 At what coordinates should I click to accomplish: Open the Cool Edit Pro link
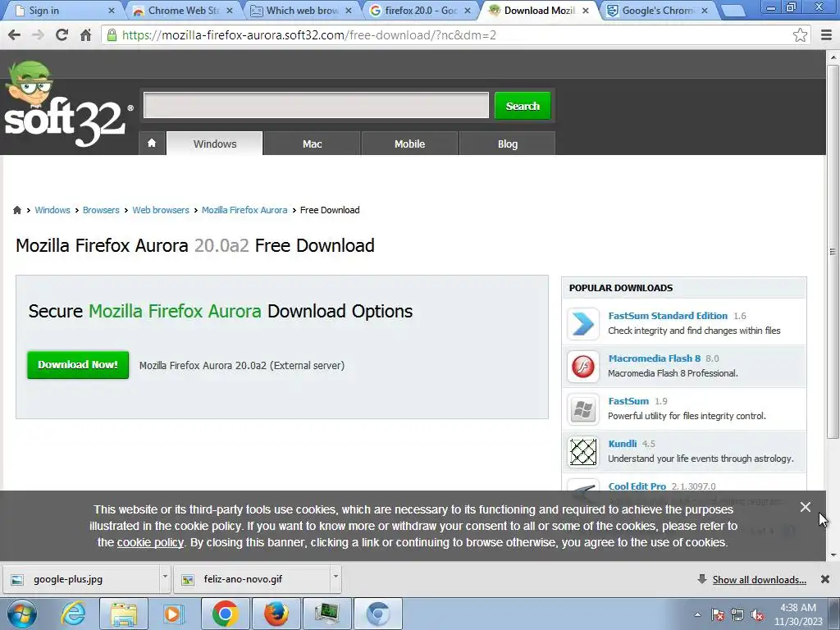coord(637,486)
